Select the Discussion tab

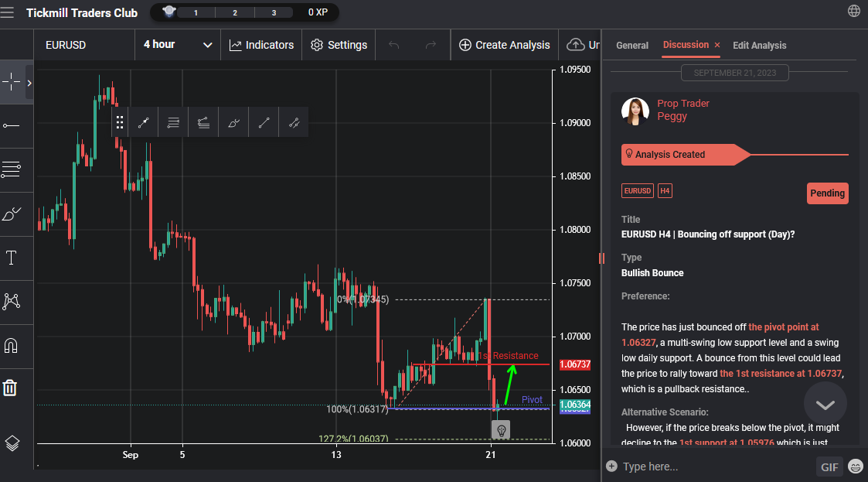(x=686, y=45)
